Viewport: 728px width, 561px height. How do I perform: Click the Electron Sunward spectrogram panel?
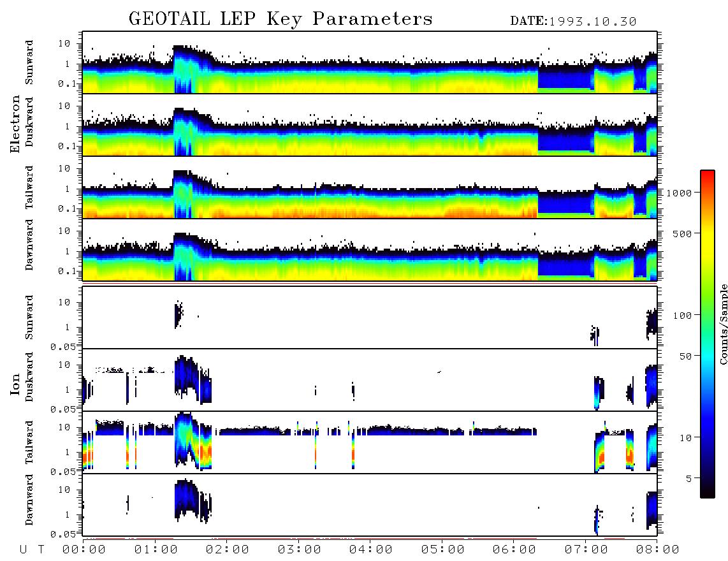coord(370,62)
